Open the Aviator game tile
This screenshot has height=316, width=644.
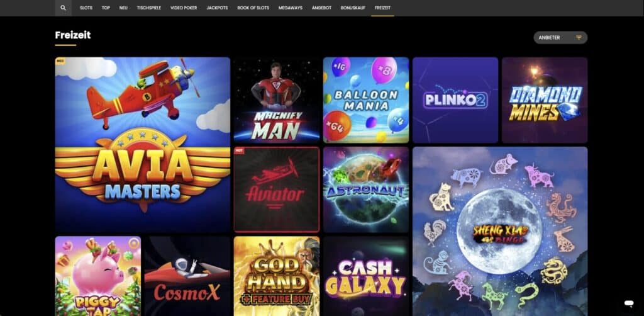pos(277,189)
